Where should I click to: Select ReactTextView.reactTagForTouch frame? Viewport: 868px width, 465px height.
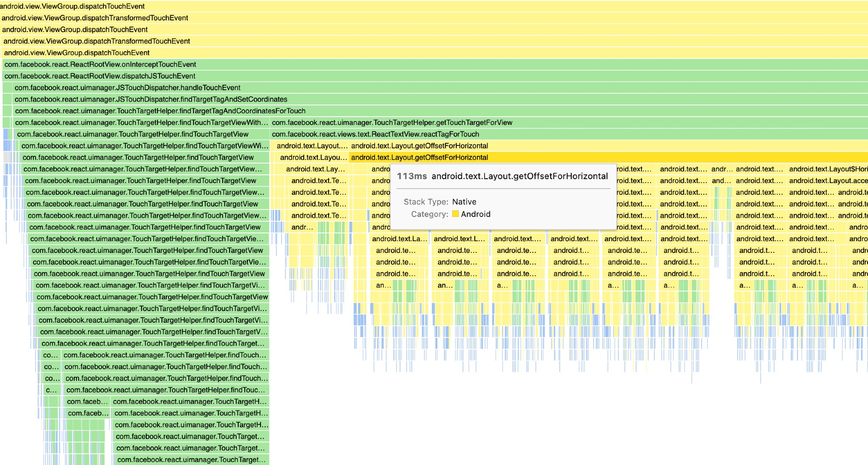[x=375, y=134]
